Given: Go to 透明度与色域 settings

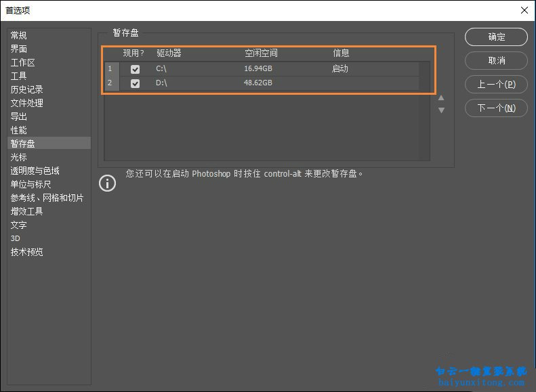Looking at the screenshot, I should tap(35, 171).
